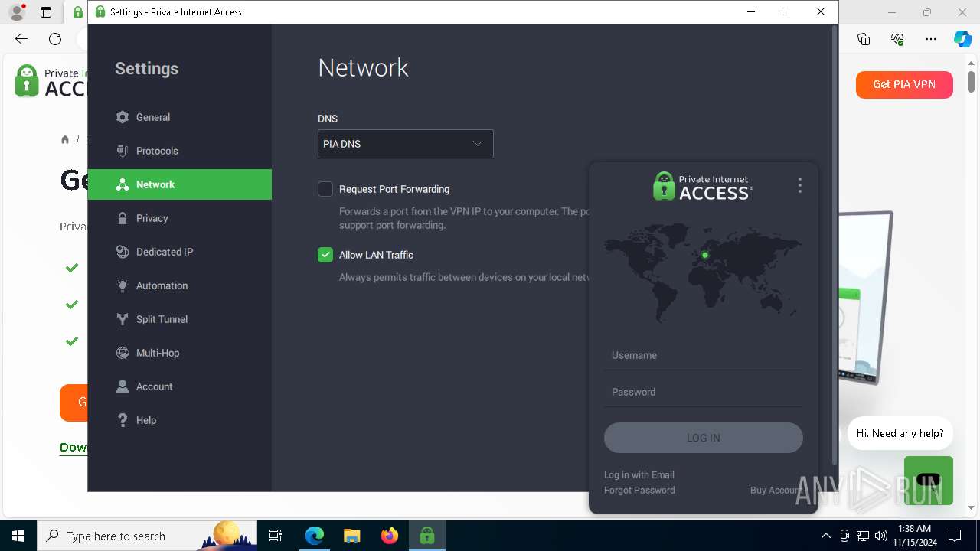Click the Account person icon
Image resolution: width=980 pixels, height=551 pixels.
pyautogui.click(x=122, y=386)
